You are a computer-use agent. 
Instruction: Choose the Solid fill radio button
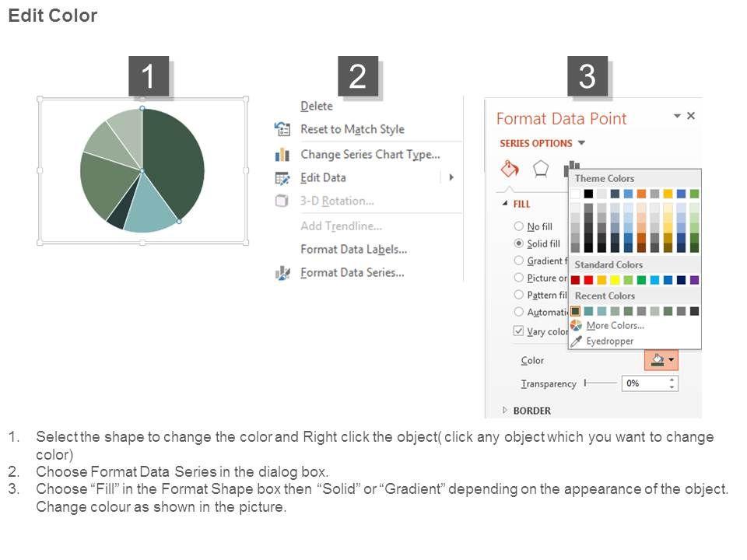point(518,243)
